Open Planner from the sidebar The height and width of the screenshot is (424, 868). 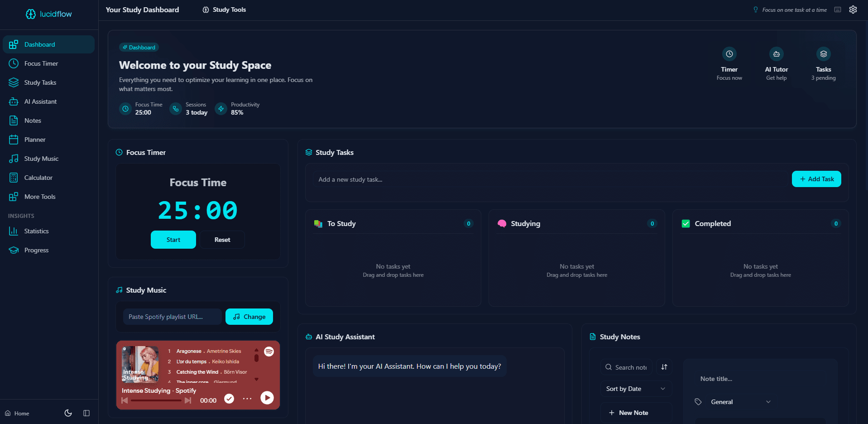point(35,140)
